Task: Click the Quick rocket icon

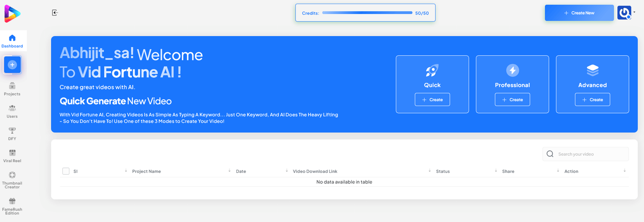Action: 432,70
